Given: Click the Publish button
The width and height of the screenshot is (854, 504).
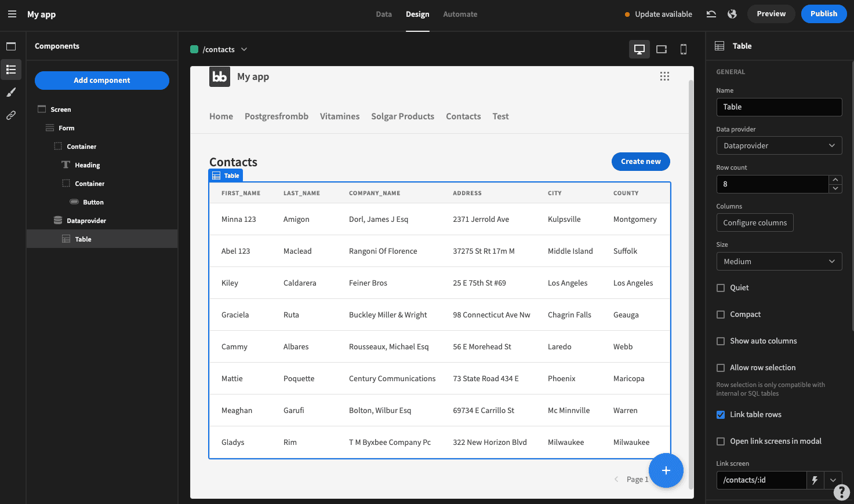Looking at the screenshot, I should 824,14.
